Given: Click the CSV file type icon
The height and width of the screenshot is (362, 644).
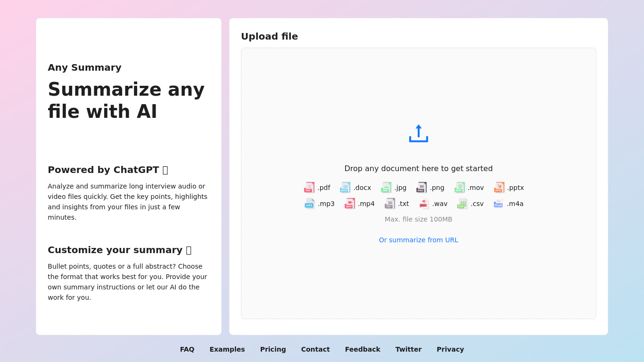Looking at the screenshot, I should pyautogui.click(x=462, y=204).
